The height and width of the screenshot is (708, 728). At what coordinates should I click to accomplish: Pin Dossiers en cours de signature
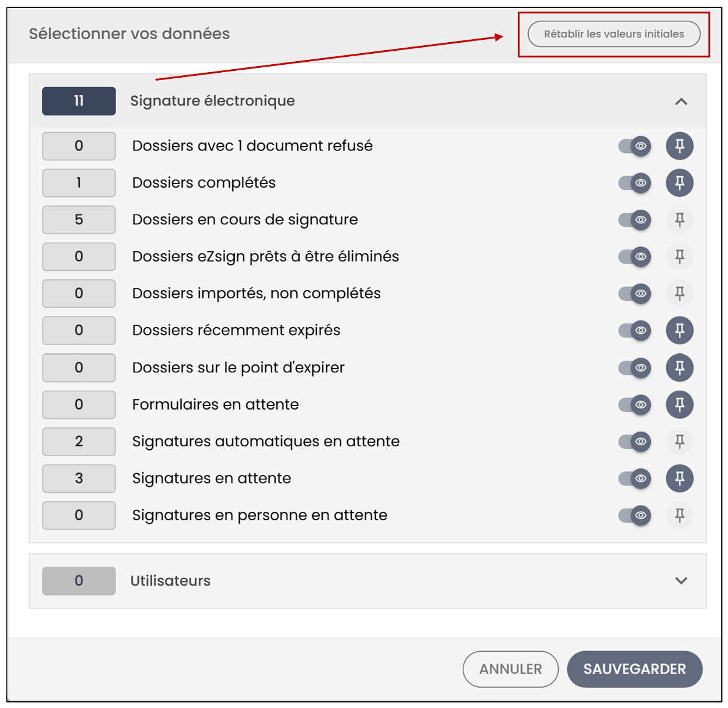679,219
